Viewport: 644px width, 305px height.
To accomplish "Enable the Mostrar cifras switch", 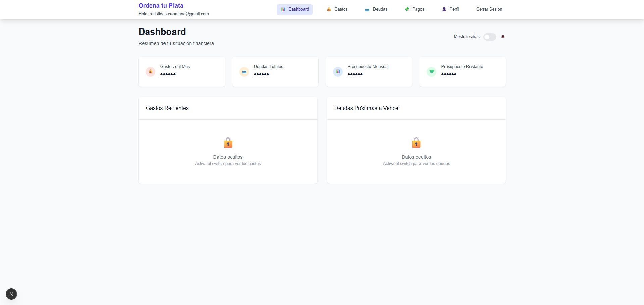I will 489,37.
